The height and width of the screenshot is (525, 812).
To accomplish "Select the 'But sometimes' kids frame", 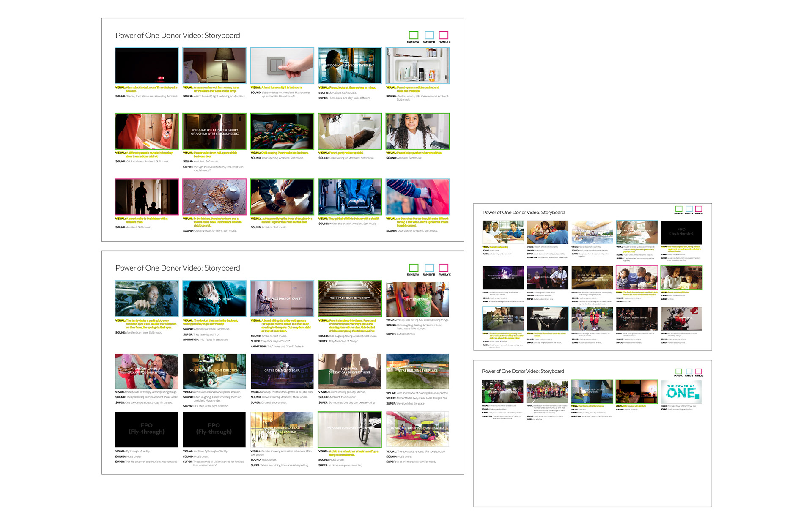I will click(x=417, y=298).
